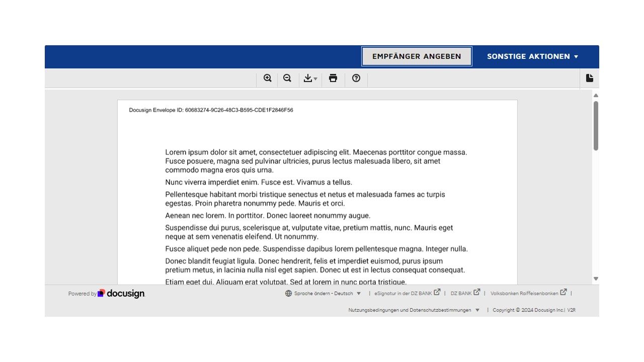Print the document using the printer icon

point(333,78)
